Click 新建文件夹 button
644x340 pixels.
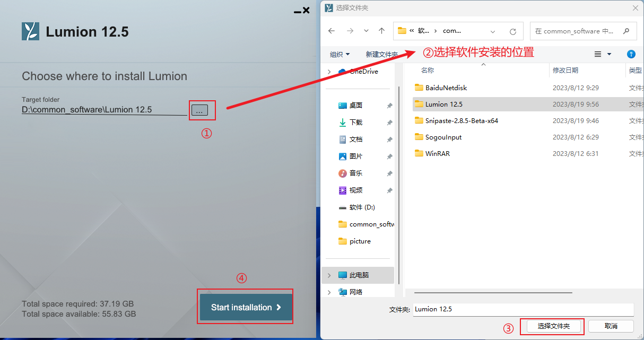tap(381, 54)
